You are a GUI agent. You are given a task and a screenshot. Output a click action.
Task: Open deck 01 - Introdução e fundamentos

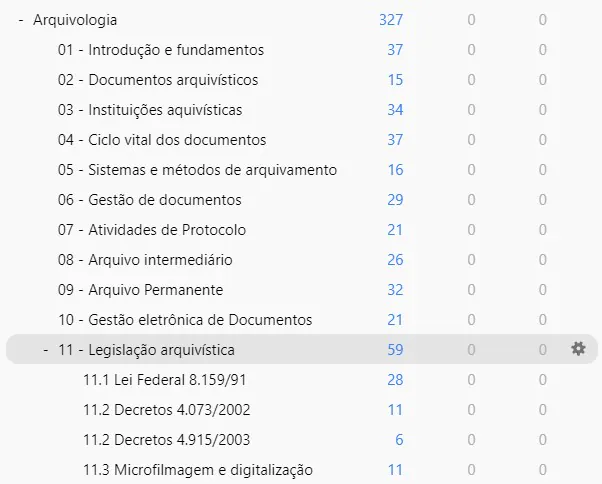click(161, 50)
